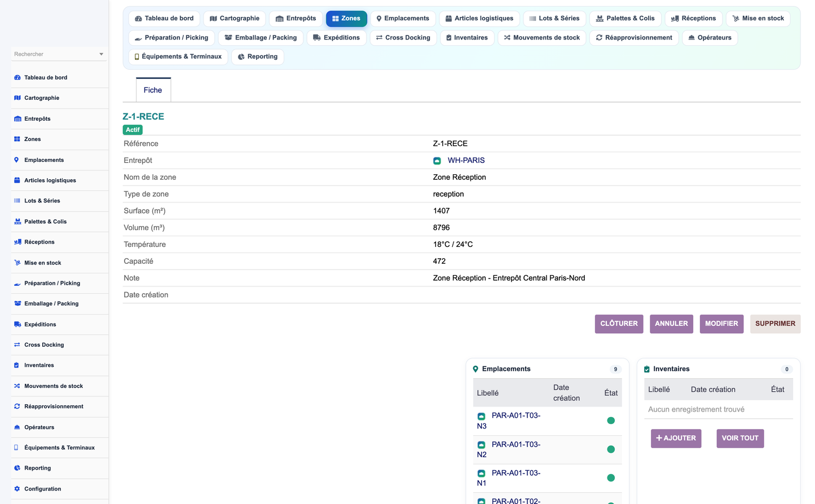Open Mouvements de stock in top menu
The image size is (815, 504).
point(542,38)
